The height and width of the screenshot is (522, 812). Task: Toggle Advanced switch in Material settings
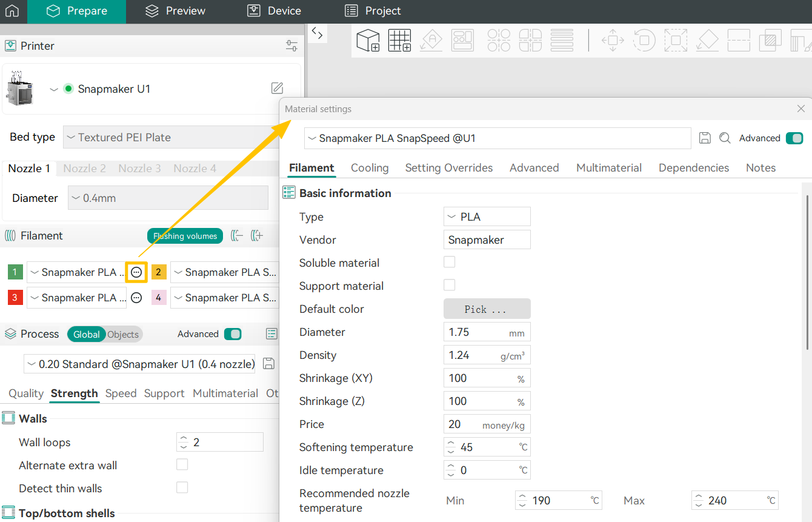click(794, 138)
